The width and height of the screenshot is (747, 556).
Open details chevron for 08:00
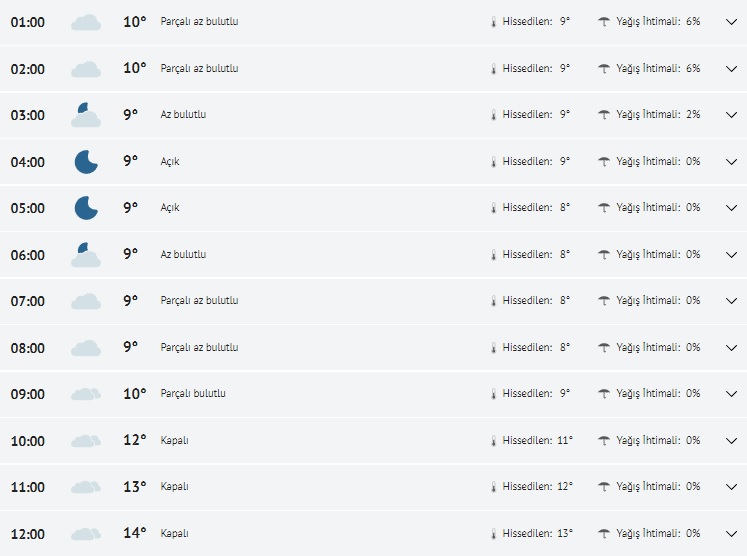tap(731, 348)
